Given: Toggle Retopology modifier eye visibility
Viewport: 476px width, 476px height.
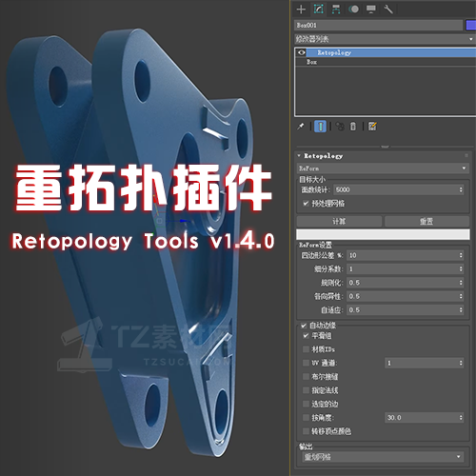Looking at the screenshot, I should [302, 52].
